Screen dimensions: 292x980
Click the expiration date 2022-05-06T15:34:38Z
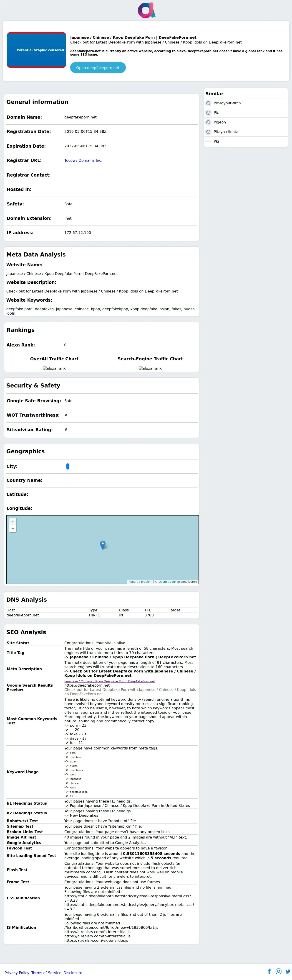coord(86,146)
